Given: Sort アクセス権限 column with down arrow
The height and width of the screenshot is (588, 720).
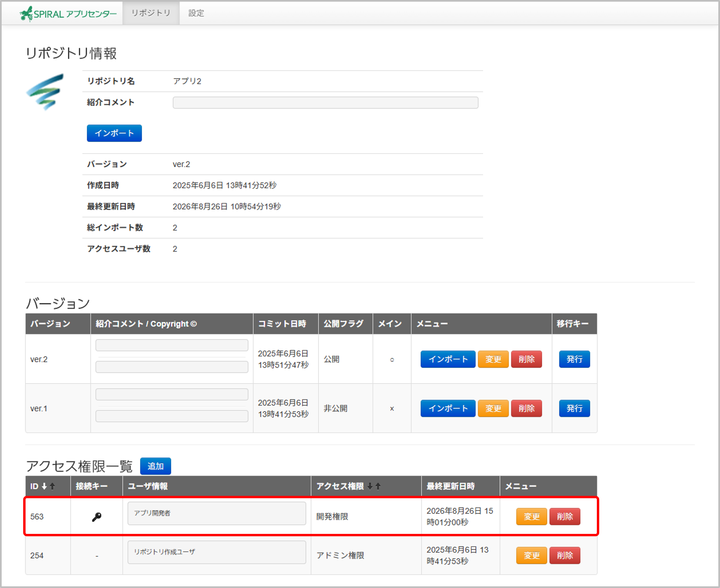Looking at the screenshot, I should 370,486.
